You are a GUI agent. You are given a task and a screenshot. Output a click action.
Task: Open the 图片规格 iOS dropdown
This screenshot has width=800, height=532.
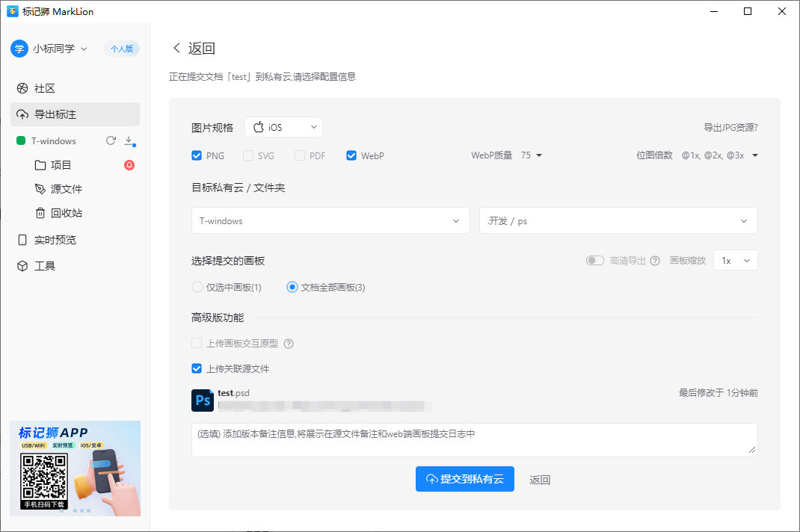tap(283, 127)
